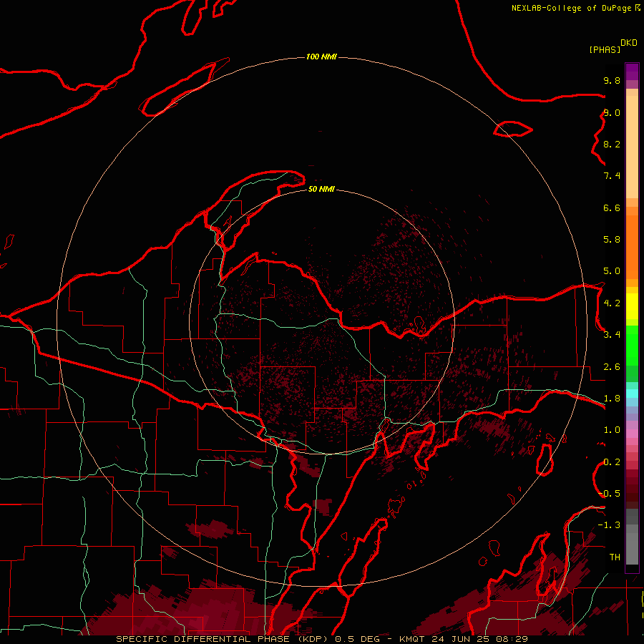Click the 3.4 scale value
Image resolution: width=644 pixels, height=644 pixels.
(x=612, y=334)
